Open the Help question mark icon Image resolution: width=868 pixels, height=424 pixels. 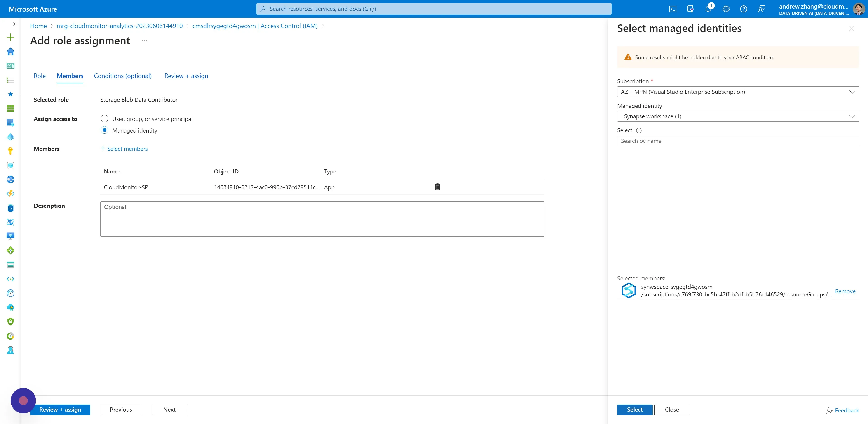743,9
